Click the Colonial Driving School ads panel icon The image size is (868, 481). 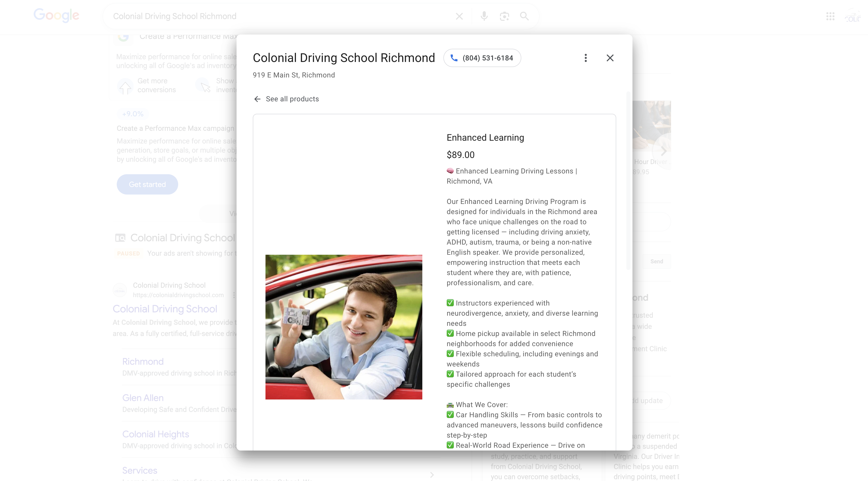[120, 238]
